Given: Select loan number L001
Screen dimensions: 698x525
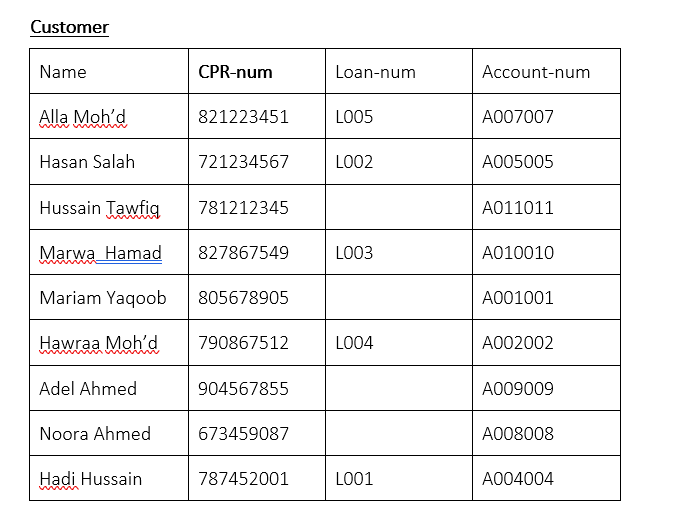Looking at the screenshot, I should click(354, 479).
